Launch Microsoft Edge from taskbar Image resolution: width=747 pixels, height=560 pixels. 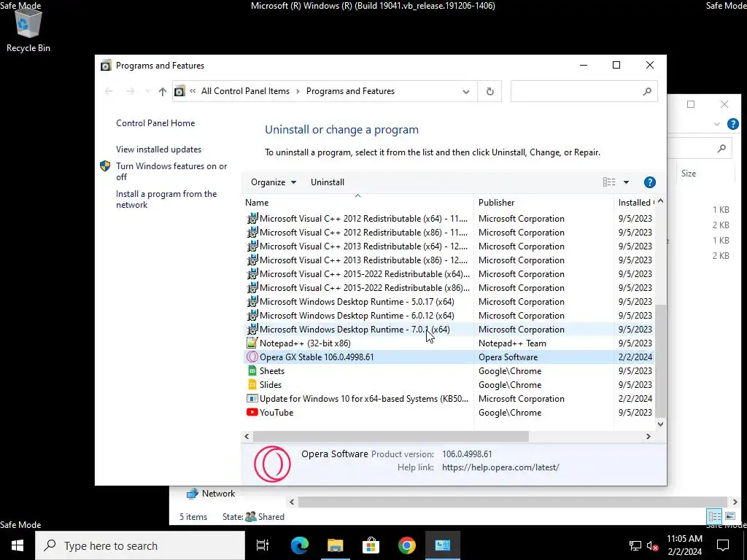pos(300,545)
